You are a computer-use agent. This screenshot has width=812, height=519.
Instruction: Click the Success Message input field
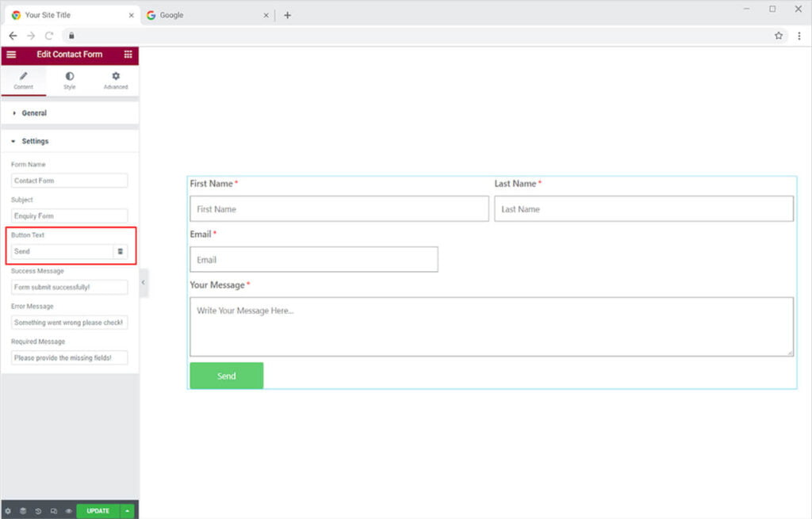70,287
